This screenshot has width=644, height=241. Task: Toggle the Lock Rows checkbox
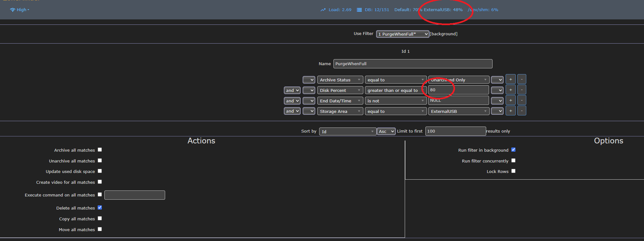tap(513, 171)
